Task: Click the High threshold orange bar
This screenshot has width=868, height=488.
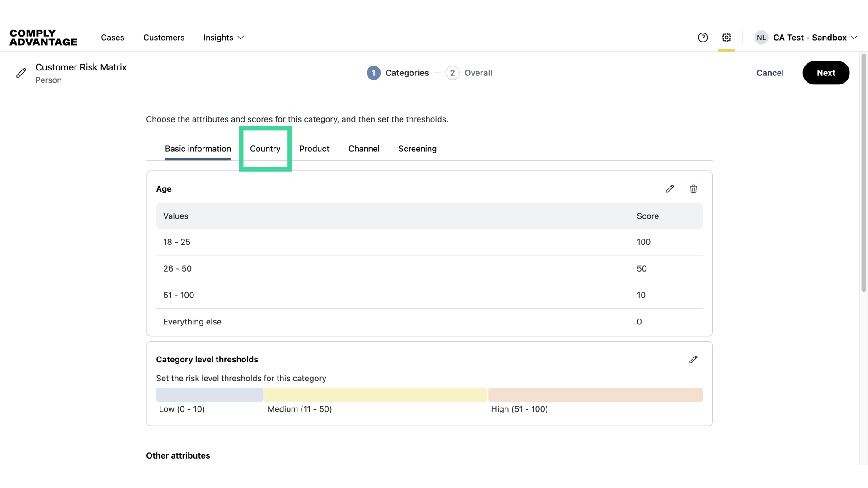Action: coord(595,394)
